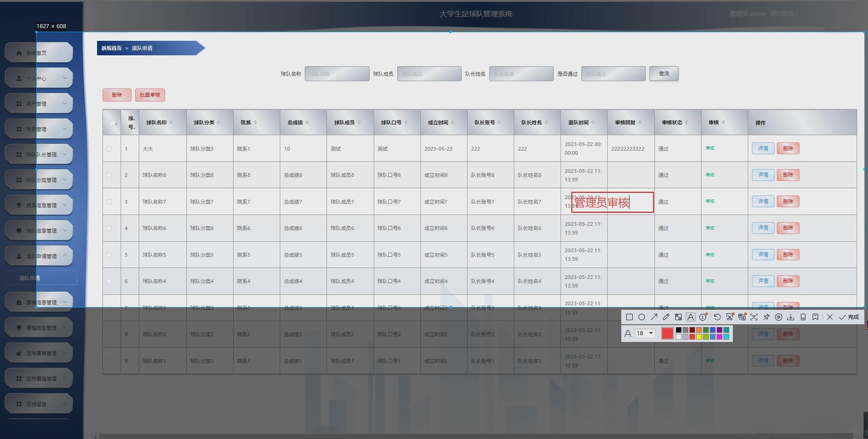This screenshot has width=868, height=439.
Task: Select the rectangle annotation tool
Action: [x=629, y=317]
